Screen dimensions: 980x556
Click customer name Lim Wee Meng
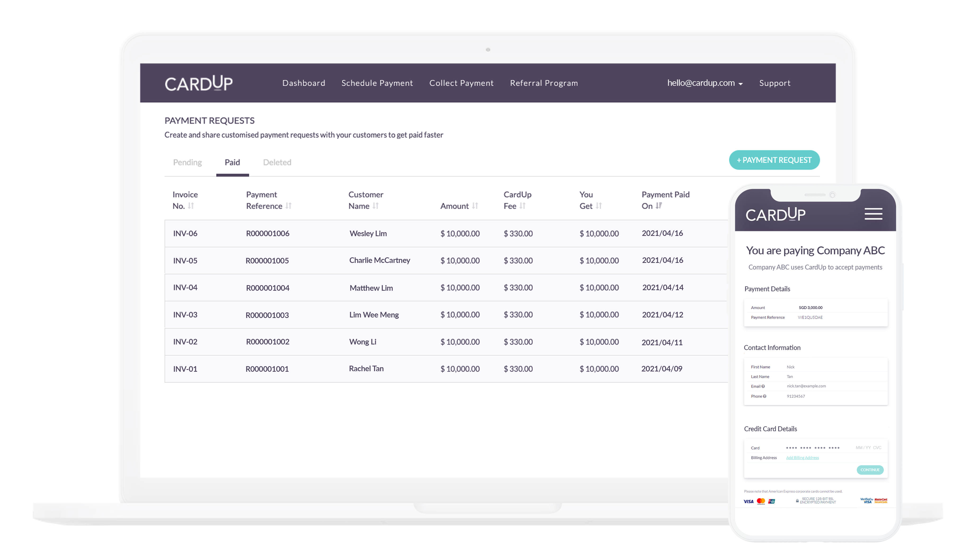pyautogui.click(x=373, y=315)
